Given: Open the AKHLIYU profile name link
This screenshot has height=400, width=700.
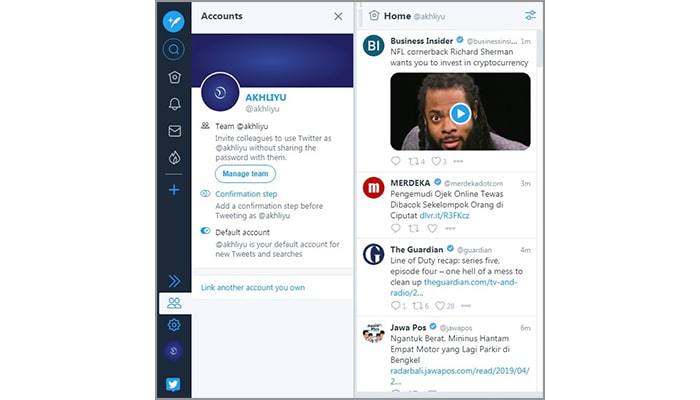Looking at the screenshot, I should coord(266,97).
